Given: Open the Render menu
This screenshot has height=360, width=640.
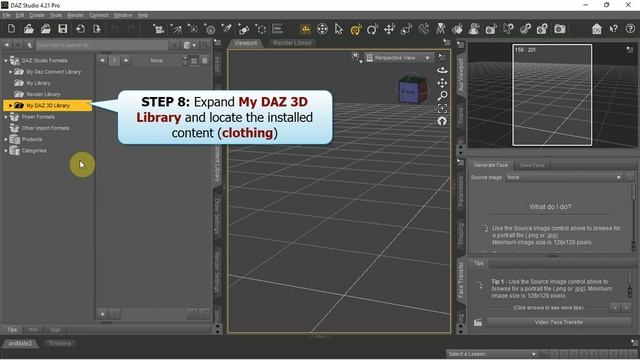Looking at the screenshot, I should coord(76,16).
